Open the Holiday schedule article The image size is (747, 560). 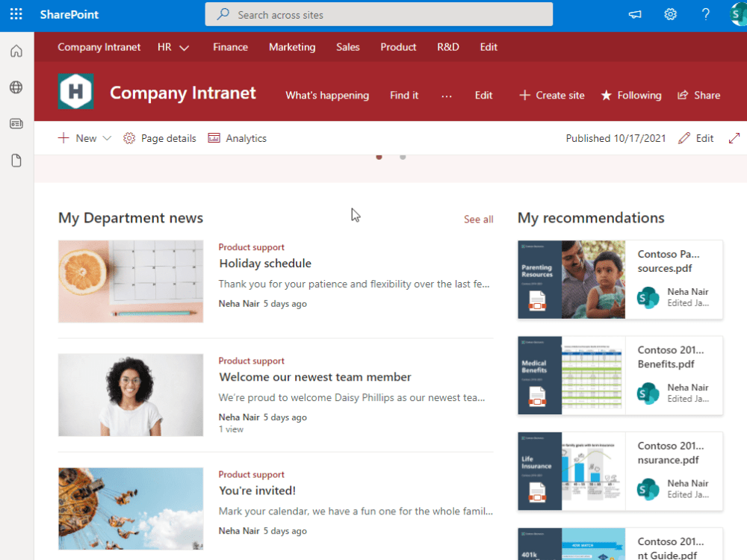(265, 264)
